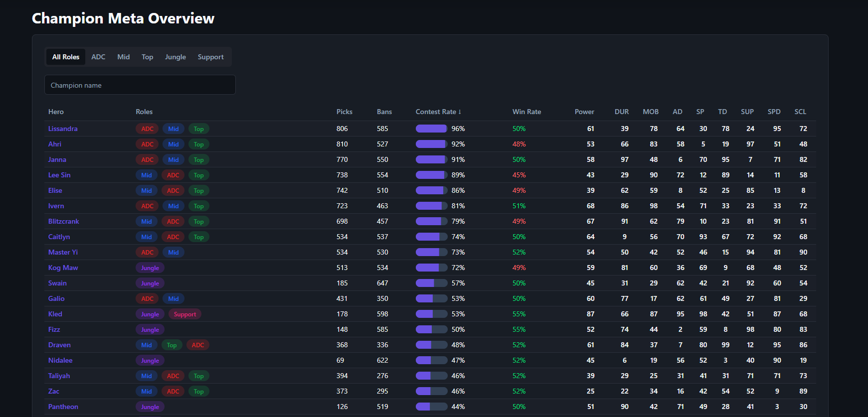868x417 pixels.
Task: Select the Jungle role tab
Action: pos(175,57)
